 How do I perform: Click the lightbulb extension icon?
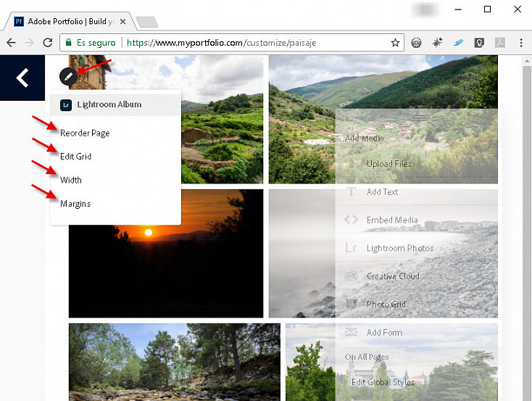479,43
